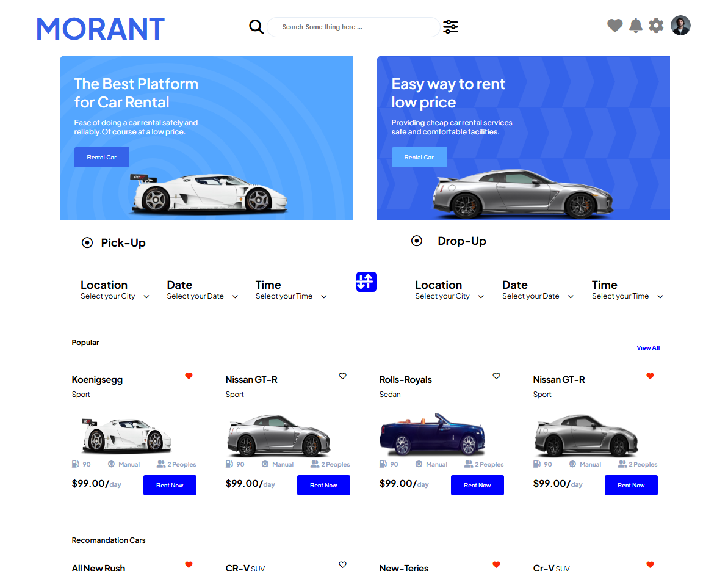Viewport: 728px width, 571px height.
Task: Unfavorite the Koenigsegg heart
Action: 189,376
